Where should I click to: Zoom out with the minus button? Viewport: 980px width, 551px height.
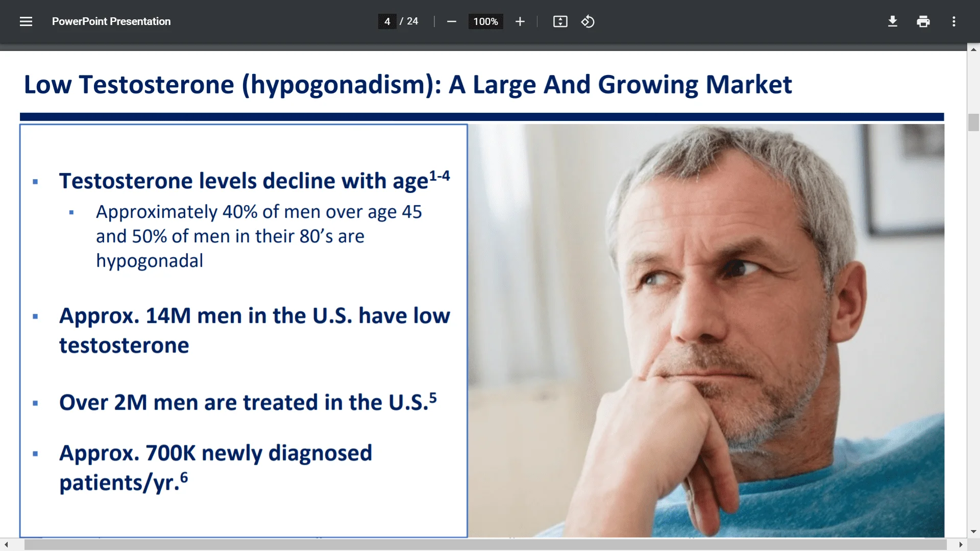coord(451,21)
